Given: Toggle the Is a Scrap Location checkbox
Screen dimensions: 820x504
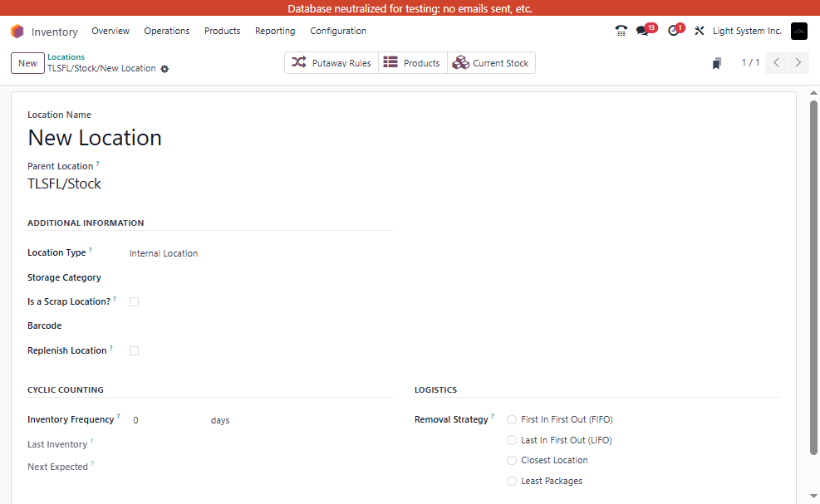Looking at the screenshot, I should (135, 301).
